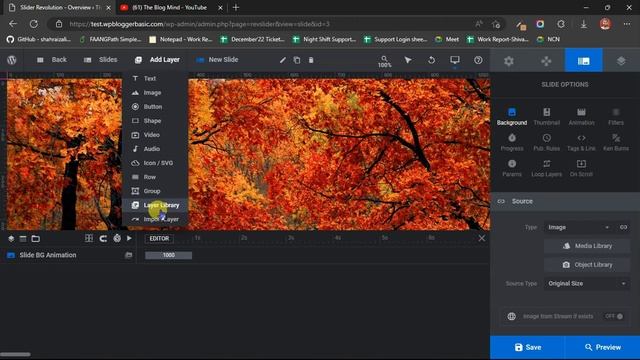This screenshot has width=640, height=360.
Task: Click the Media Library button
Action: [x=587, y=246]
